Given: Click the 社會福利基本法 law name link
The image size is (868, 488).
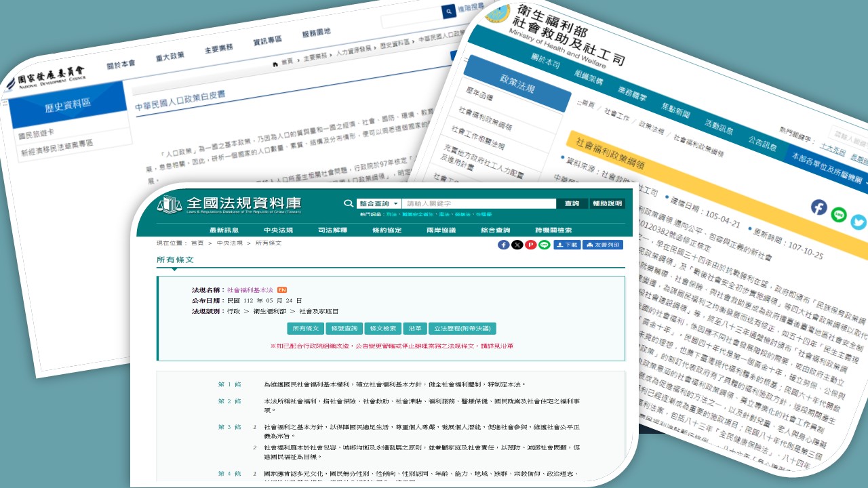Looking at the screenshot, I should [x=250, y=289].
